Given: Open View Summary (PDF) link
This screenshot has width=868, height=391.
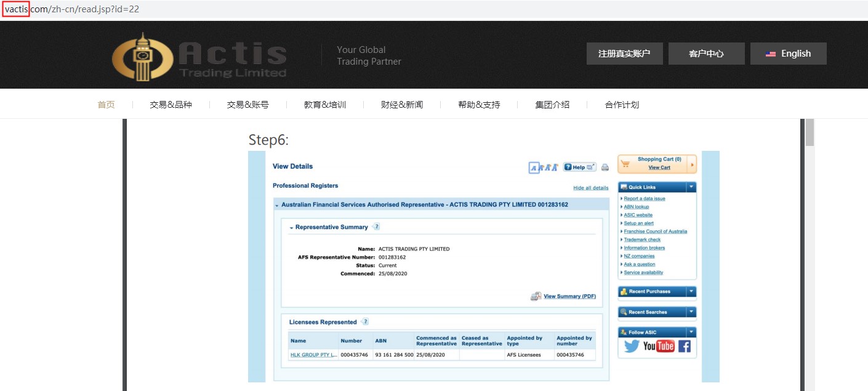Looking at the screenshot, I should pos(569,296).
